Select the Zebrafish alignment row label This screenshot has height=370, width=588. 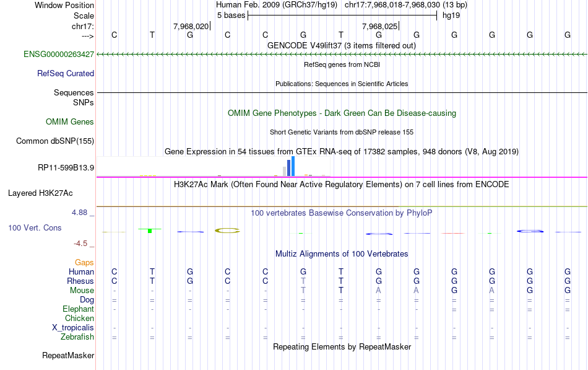pos(77,337)
